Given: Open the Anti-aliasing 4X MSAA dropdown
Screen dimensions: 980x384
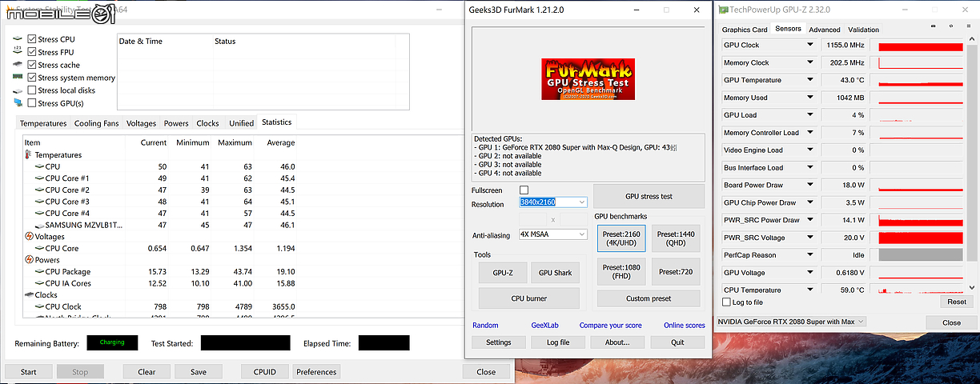Looking at the screenshot, I should 553,234.
